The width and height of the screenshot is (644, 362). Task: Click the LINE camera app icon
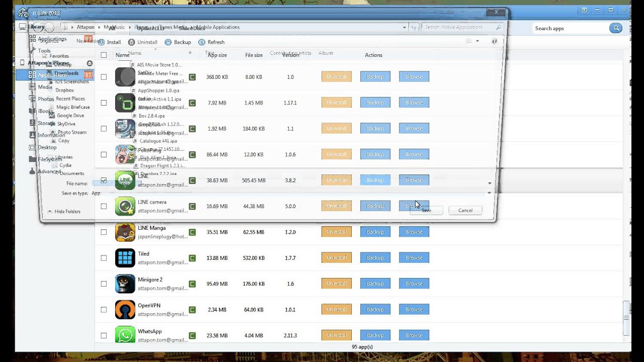point(125,206)
